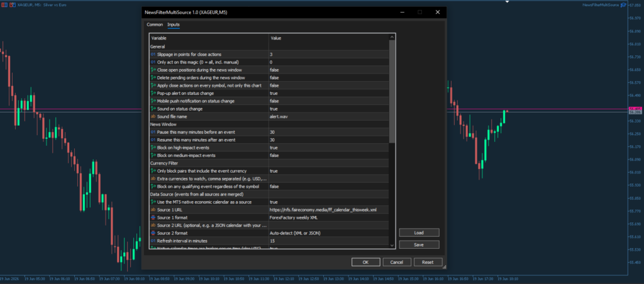The width and height of the screenshot is (644, 284).
Task: Select the Refresh interval value '15'
Action: 328,241
